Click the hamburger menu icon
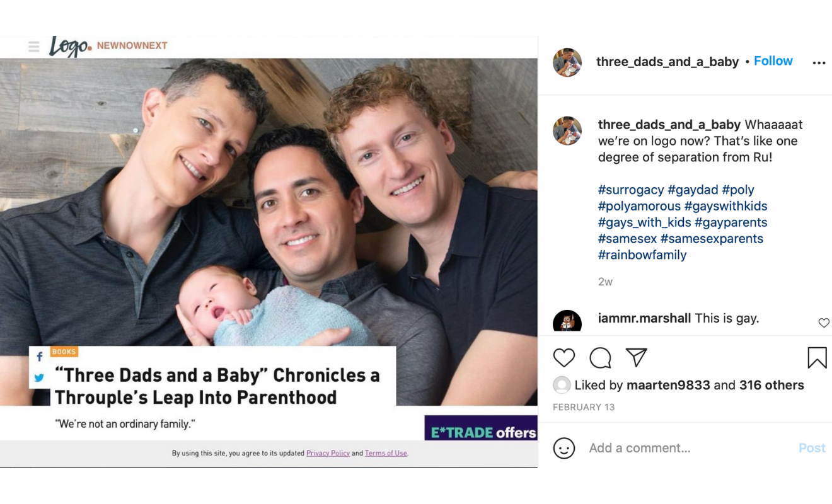Screen dimensions: 832x504 [x=34, y=46]
